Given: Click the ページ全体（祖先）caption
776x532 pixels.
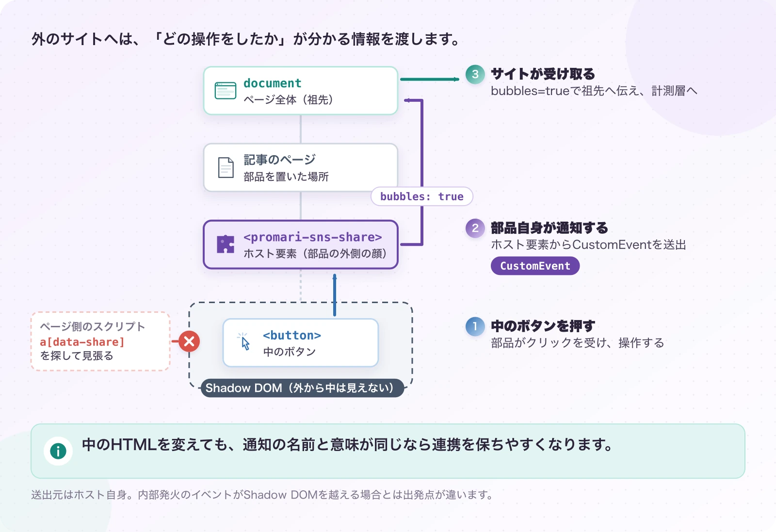Looking at the screenshot, I should point(288,100).
